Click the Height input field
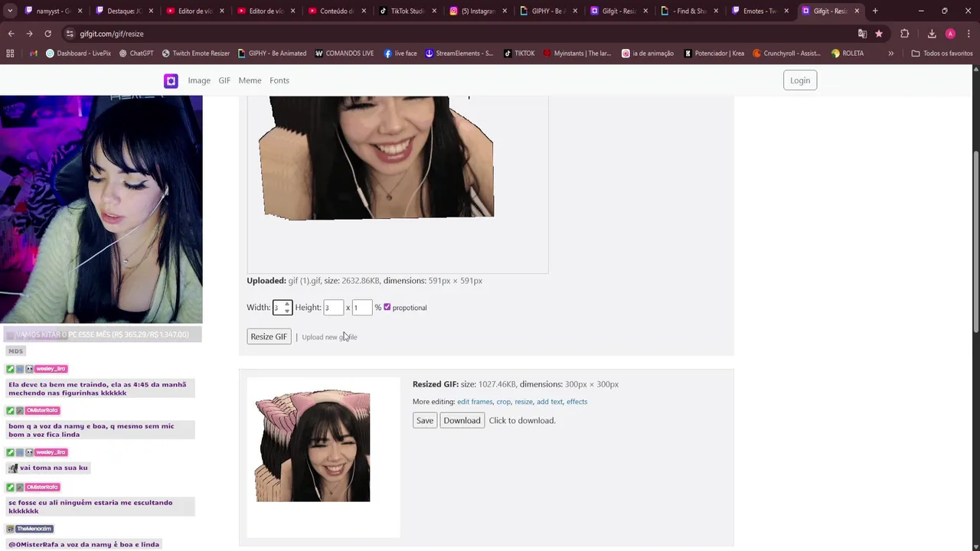This screenshot has width=980, height=551. point(333,308)
